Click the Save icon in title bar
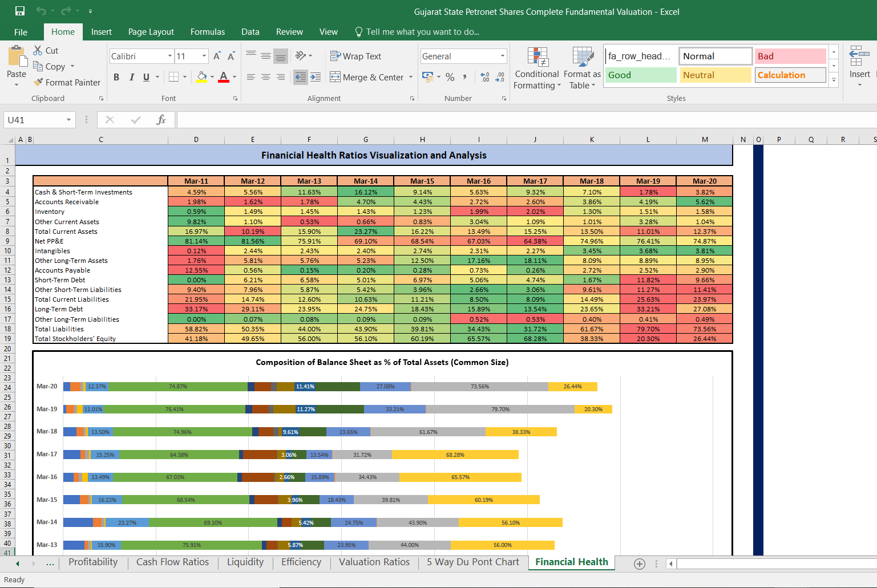The image size is (877, 588). pos(20,11)
